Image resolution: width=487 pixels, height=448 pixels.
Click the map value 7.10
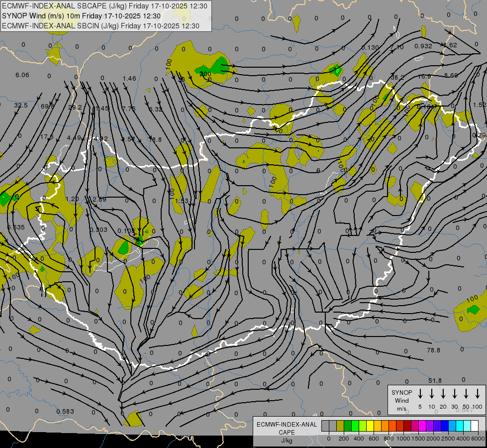click(x=397, y=47)
